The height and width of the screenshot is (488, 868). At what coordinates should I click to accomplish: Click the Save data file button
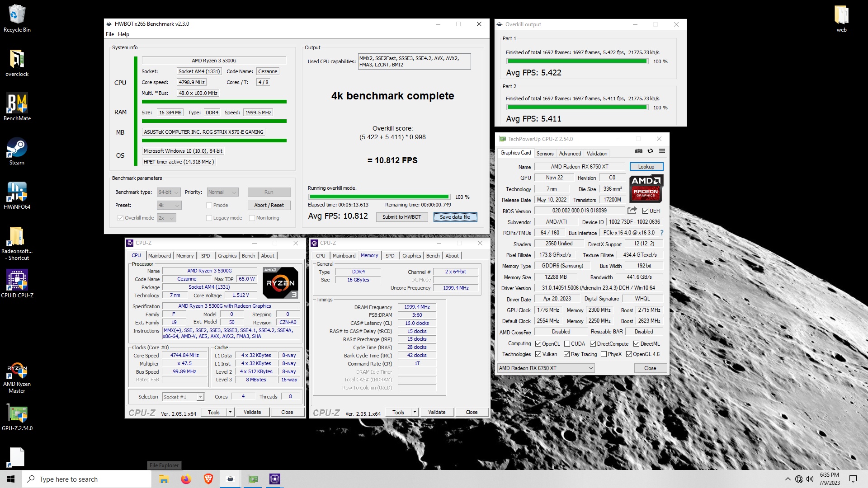pos(455,217)
